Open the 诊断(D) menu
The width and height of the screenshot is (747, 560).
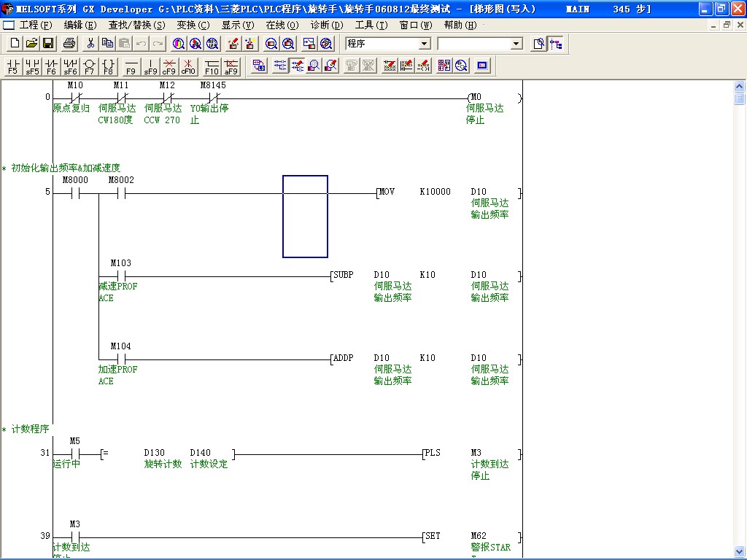327,26
